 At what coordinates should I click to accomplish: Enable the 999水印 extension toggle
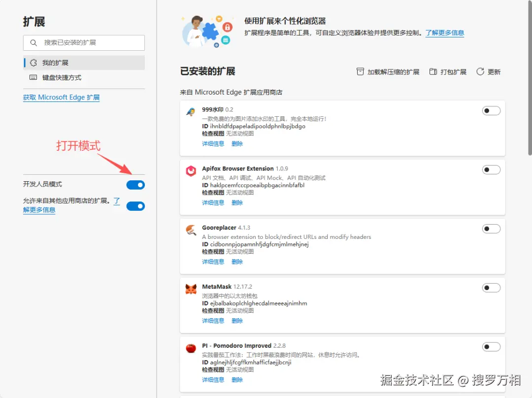(x=491, y=111)
